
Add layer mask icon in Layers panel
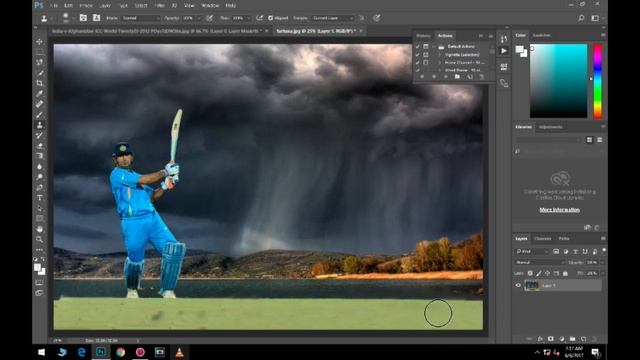pos(551,339)
